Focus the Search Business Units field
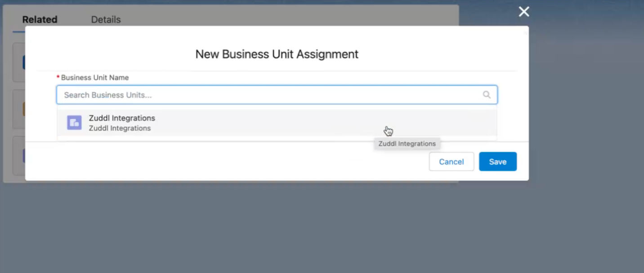This screenshot has width=644, height=273. pos(270,95)
